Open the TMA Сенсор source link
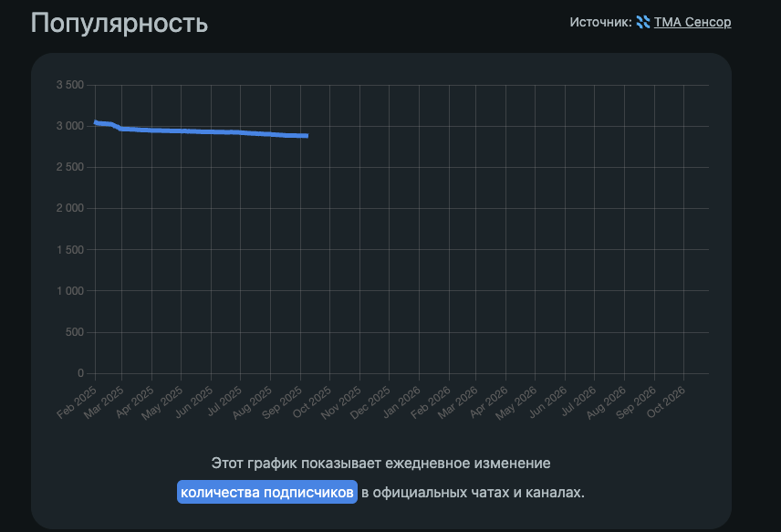781x532 pixels. [692, 22]
